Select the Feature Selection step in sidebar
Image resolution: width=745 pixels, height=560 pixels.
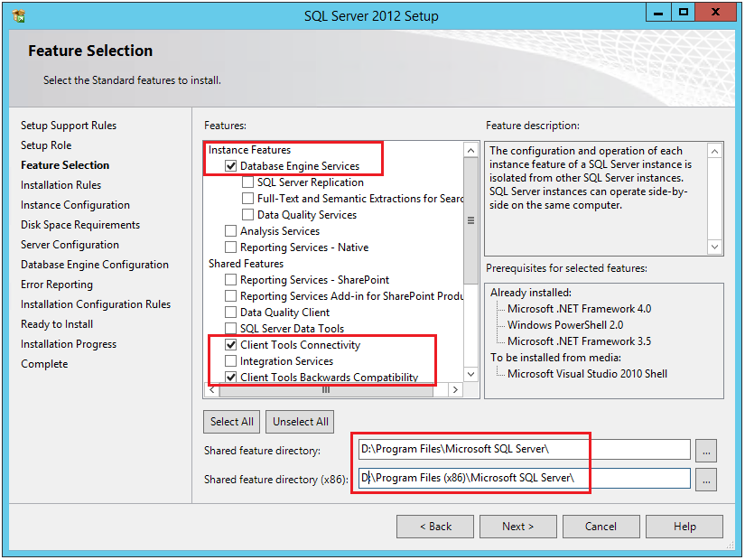[x=65, y=165]
